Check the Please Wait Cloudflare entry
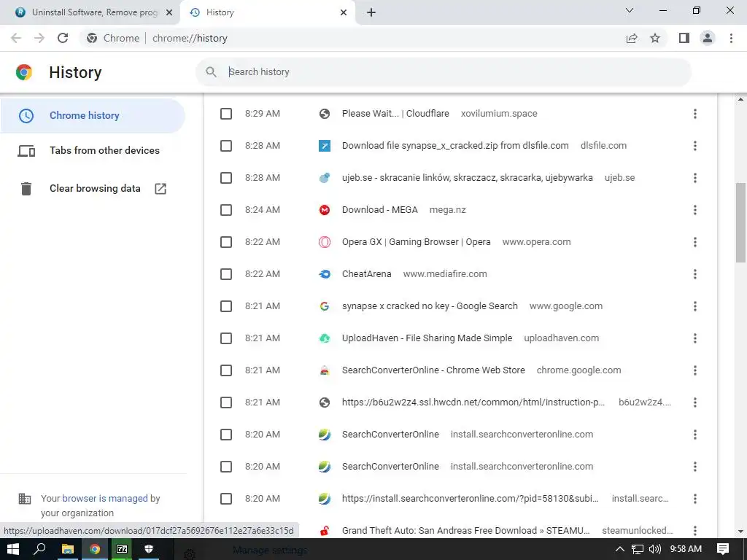The image size is (747, 560). pyautogui.click(x=226, y=114)
